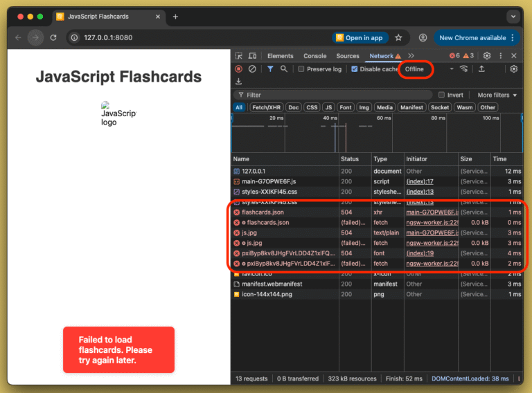Sort requests by Time column header
The image size is (532, 393).
506,159
